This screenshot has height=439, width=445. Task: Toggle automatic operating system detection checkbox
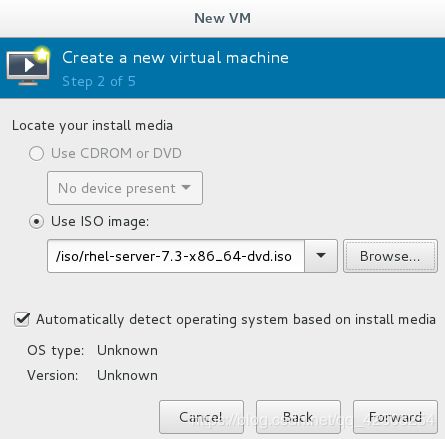(x=22, y=319)
